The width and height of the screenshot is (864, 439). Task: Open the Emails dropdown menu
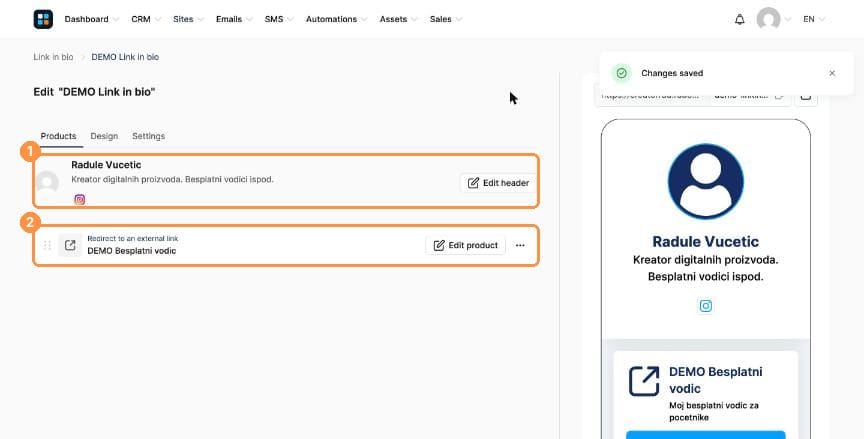point(234,19)
